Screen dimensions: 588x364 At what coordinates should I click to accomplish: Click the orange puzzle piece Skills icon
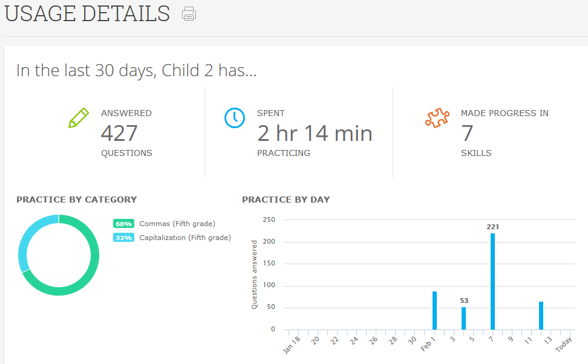point(437,117)
